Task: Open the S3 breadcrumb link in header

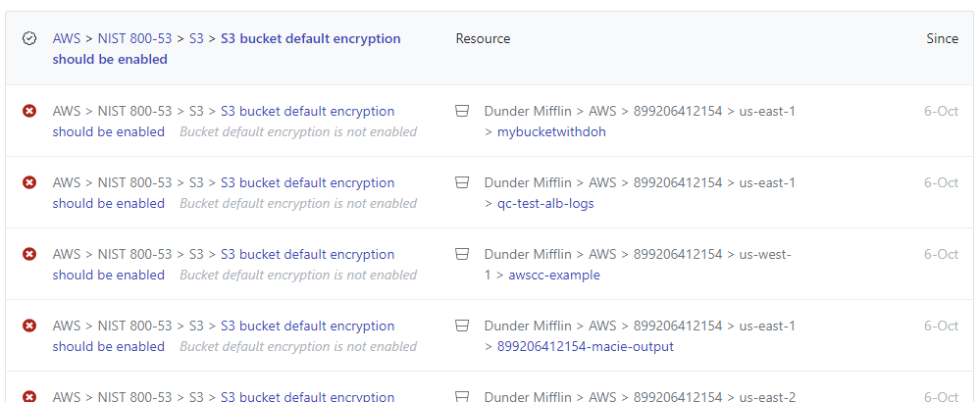Action: click(196, 38)
